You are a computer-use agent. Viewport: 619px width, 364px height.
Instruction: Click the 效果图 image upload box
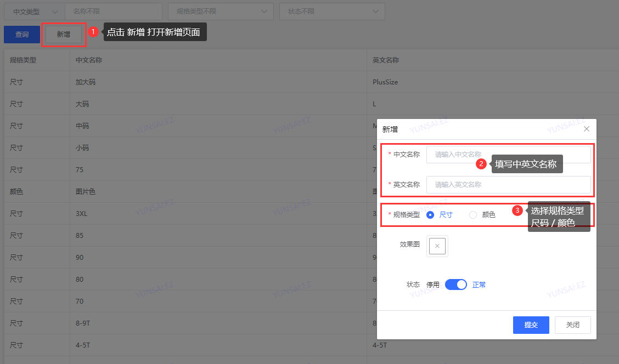tap(437, 246)
